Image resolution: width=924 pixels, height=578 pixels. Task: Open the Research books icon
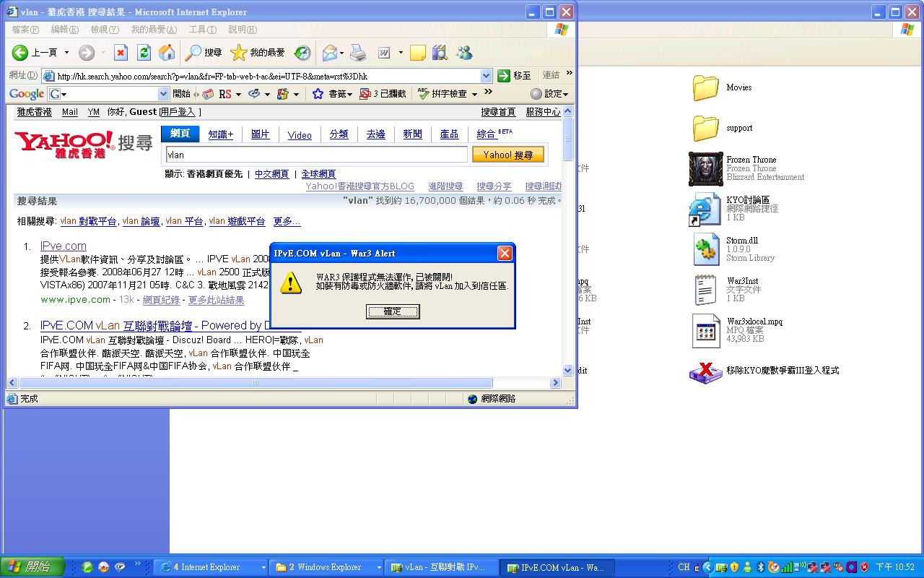[440, 53]
